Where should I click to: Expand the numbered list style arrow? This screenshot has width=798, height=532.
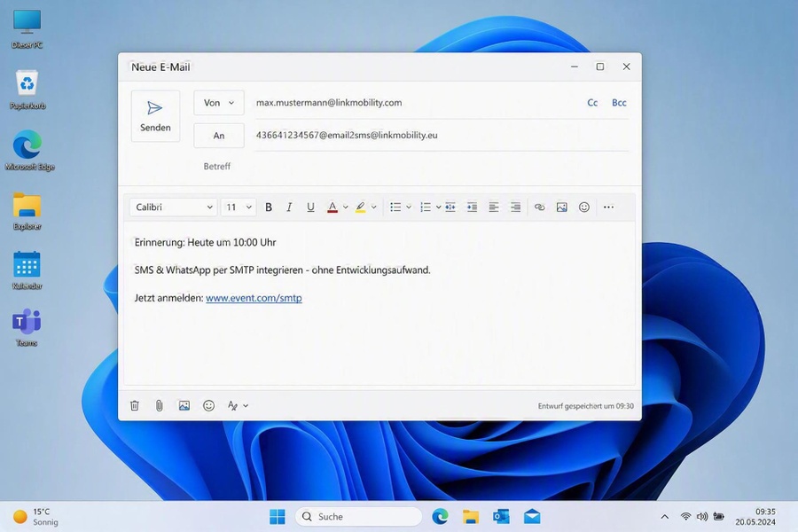click(x=438, y=207)
